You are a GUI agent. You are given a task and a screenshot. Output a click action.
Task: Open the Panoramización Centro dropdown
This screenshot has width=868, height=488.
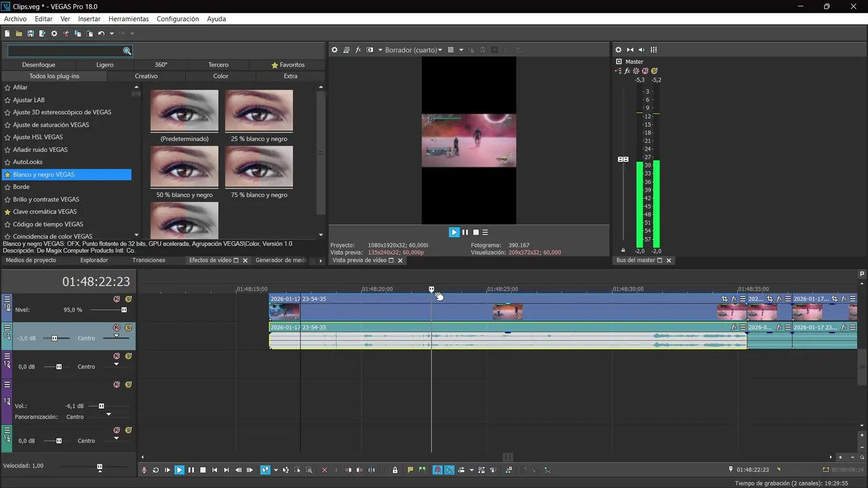108,415
